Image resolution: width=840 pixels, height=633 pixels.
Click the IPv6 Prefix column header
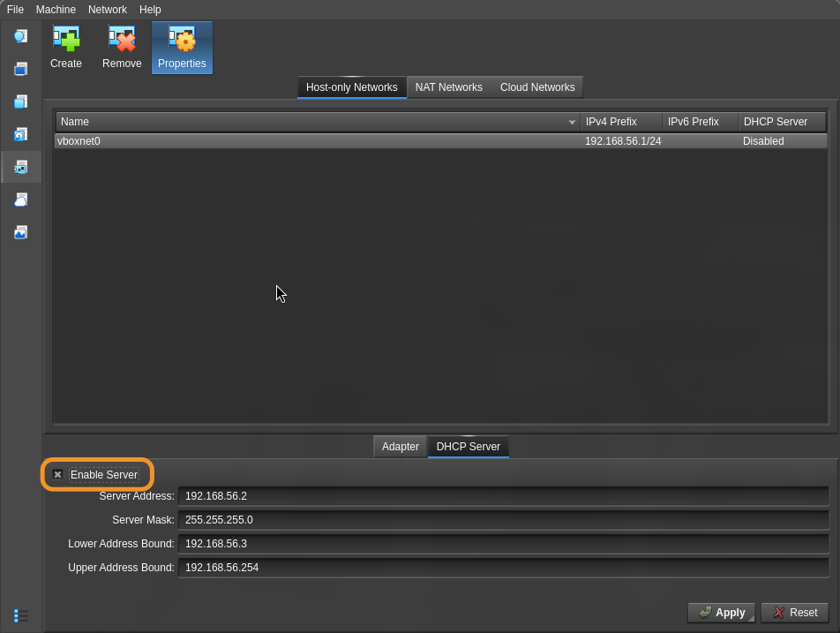pos(701,122)
